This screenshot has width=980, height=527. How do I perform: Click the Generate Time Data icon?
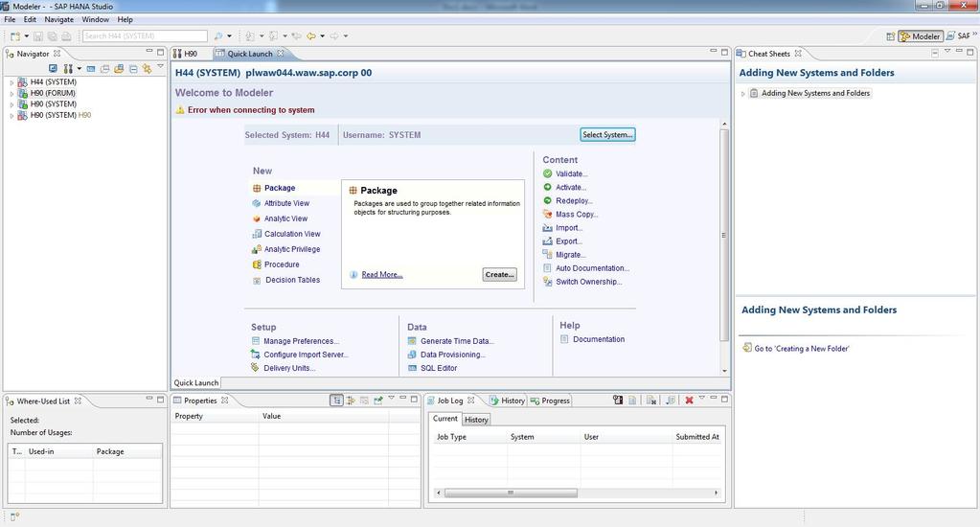412,341
